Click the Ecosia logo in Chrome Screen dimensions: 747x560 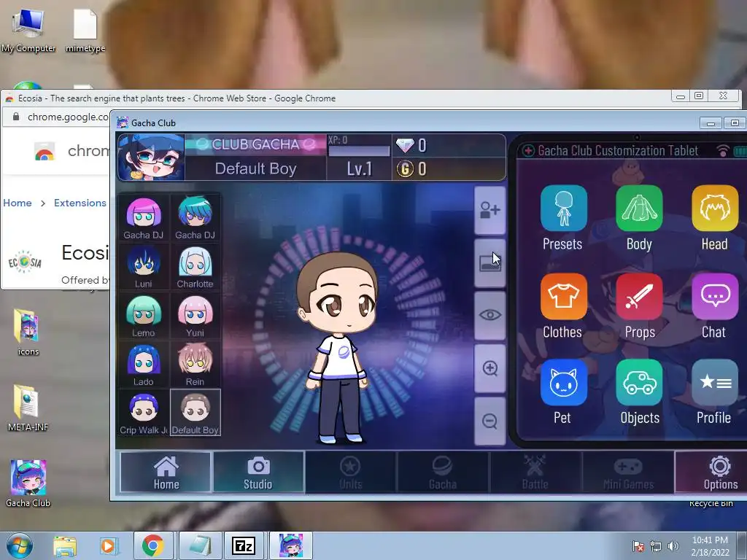pos(25,262)
